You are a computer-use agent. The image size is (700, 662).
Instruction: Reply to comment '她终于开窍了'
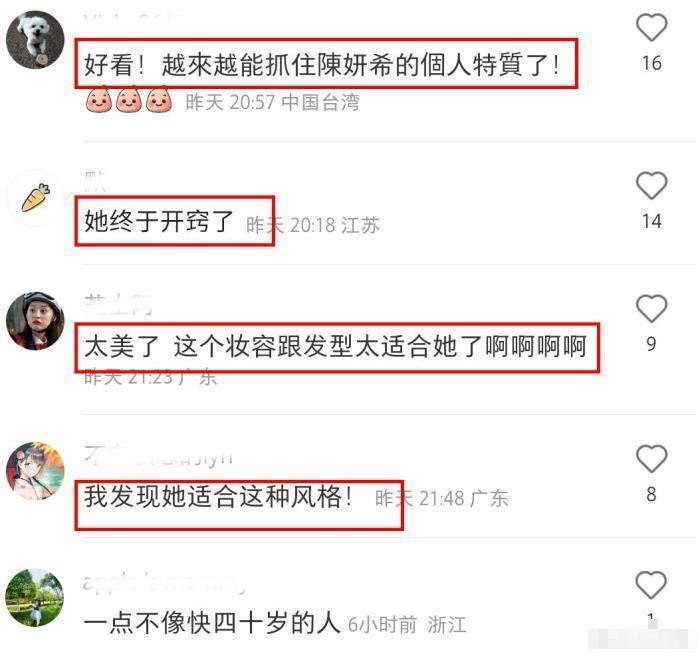159,221
